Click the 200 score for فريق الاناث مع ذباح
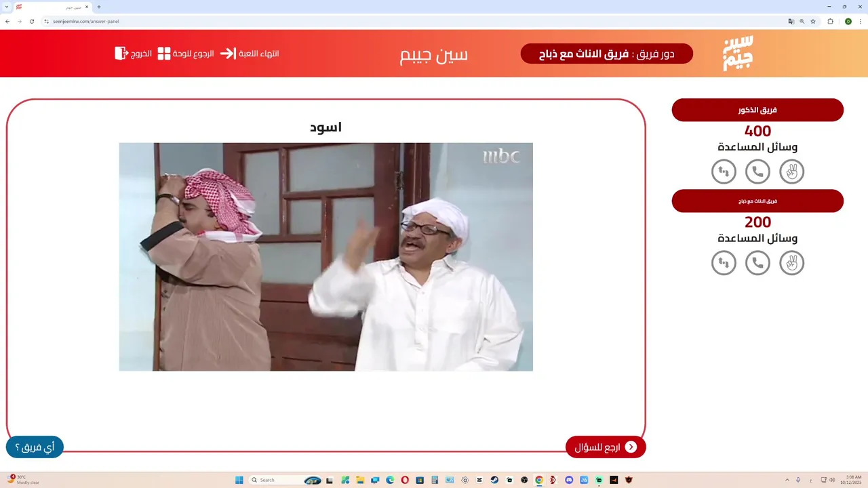Image resolution: width=868 pixels, height=488 pixels. [x=757, y=222]
